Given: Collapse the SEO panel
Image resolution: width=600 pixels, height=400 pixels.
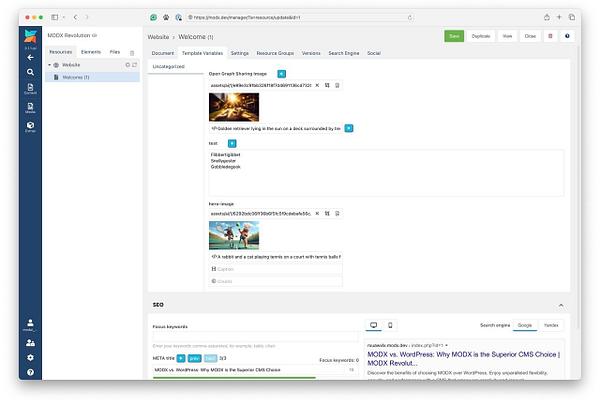Looking at the screenshot, I should 561,305.
